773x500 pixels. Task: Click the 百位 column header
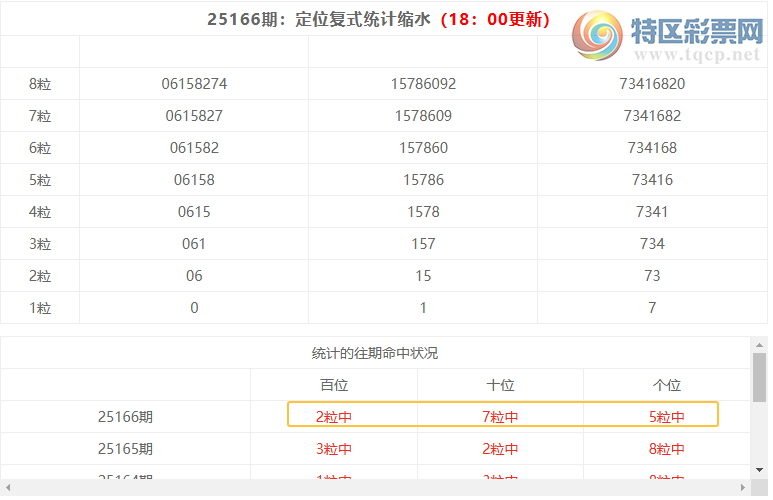pos(334,385)
